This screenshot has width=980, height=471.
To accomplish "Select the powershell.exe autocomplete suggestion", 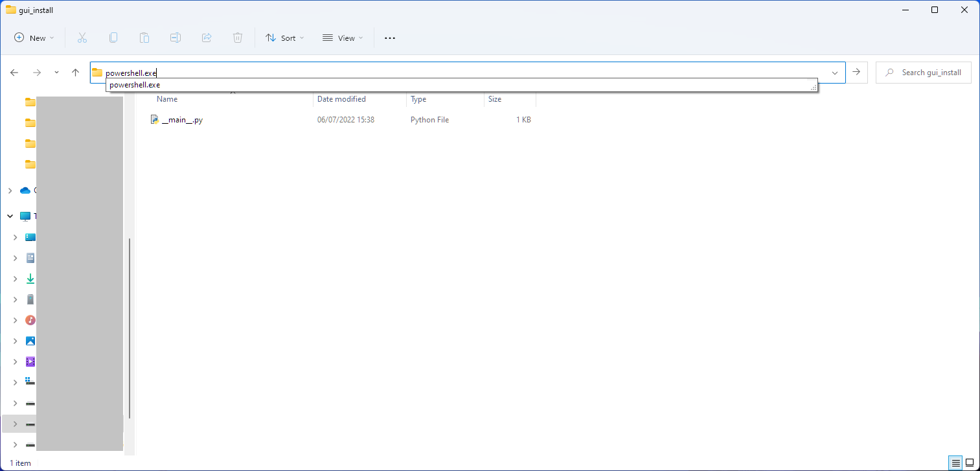I will (x=135, y=85).
